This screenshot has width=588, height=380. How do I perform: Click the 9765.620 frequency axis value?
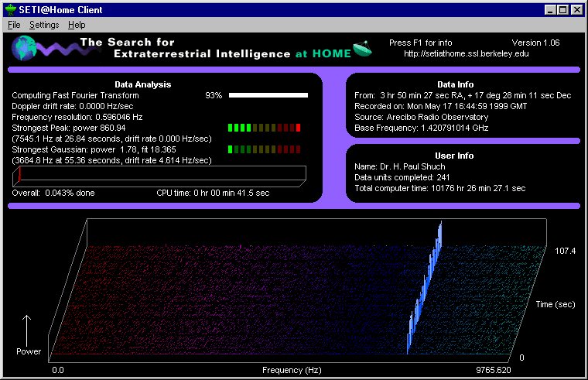click(x=493, y=370)
